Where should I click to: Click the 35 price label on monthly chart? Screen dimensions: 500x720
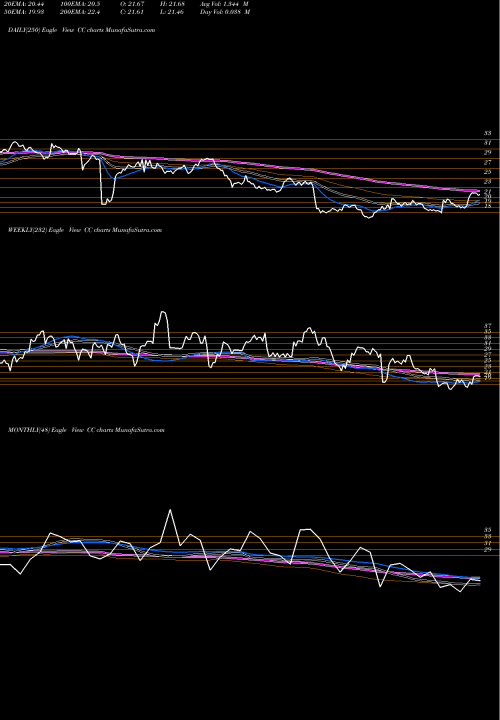click(x=487, y=530)
